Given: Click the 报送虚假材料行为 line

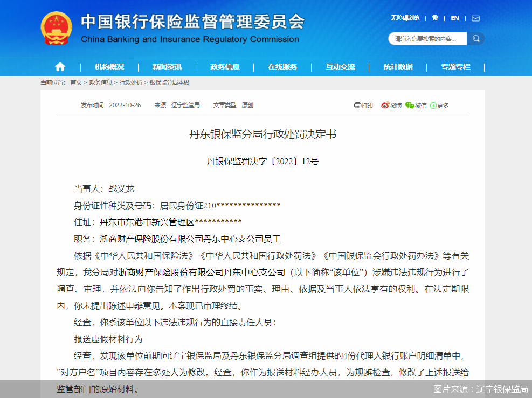Looking at the screenshot, I should [108, 339].
